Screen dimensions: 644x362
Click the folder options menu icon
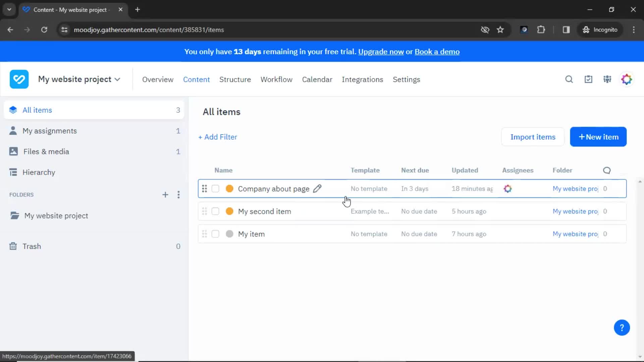point(178,194)
